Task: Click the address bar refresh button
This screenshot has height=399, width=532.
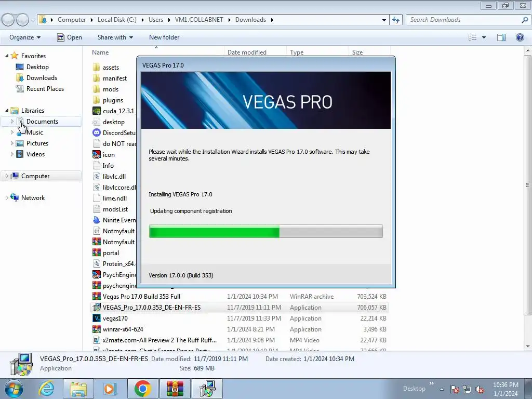Action: point(396,20)
